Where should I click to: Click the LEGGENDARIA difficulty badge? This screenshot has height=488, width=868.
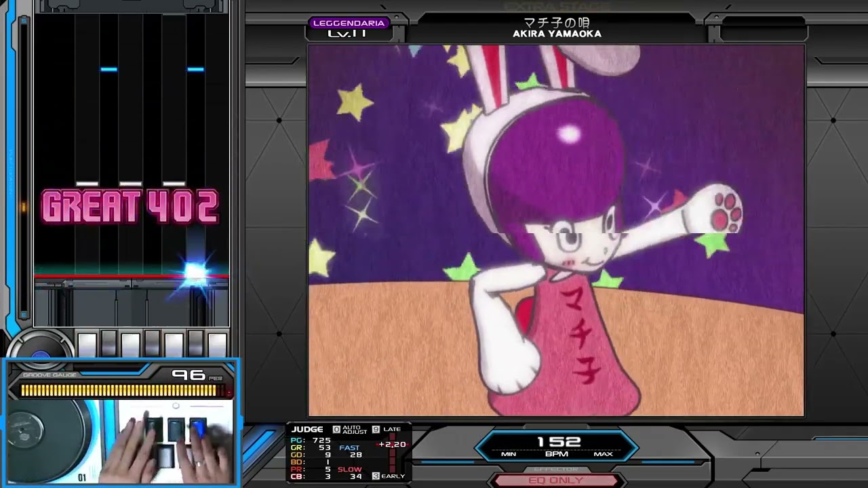tap(349, 23)
